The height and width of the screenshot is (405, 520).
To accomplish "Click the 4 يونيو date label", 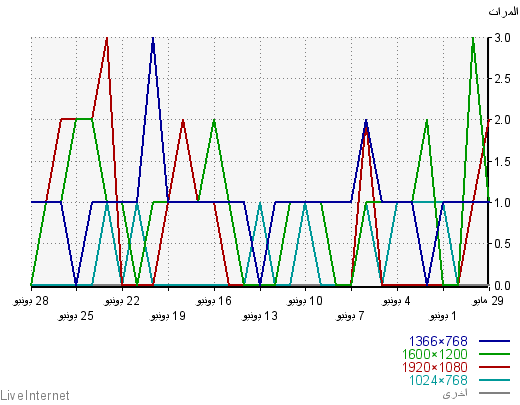I will 396,301.
